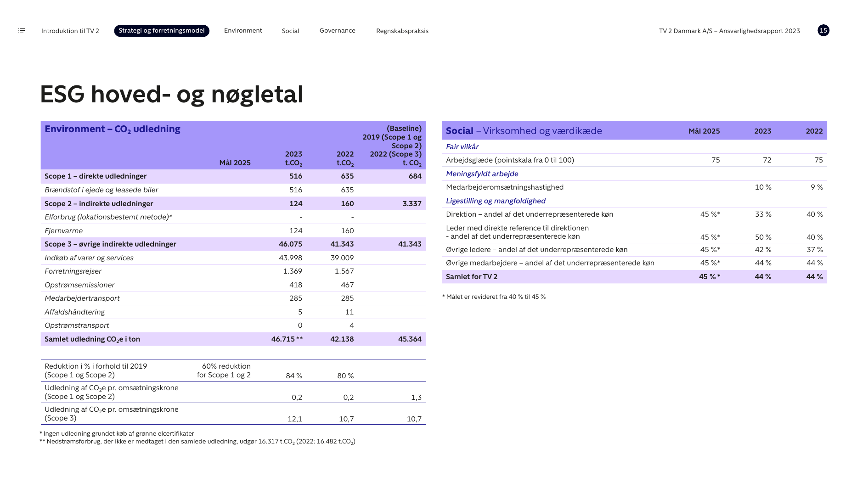
Task: Click the 3.337 Scope 2 baseline value
Action: [412, 204]
